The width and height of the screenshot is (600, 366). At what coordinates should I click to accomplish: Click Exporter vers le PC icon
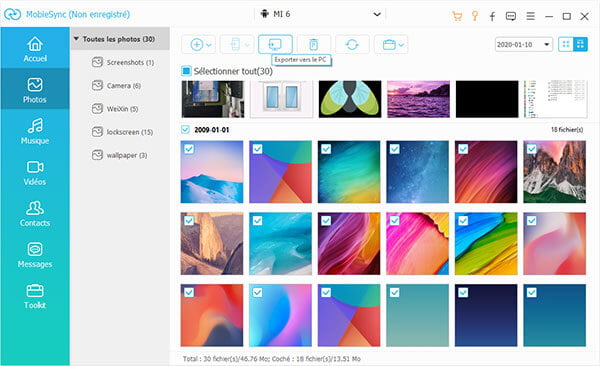[x=275, y=44]
